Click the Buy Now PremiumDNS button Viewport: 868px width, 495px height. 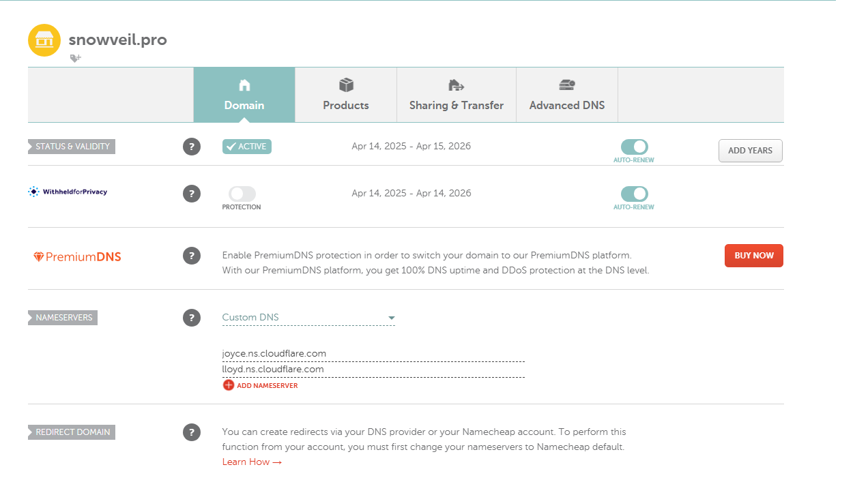(754, 256)
